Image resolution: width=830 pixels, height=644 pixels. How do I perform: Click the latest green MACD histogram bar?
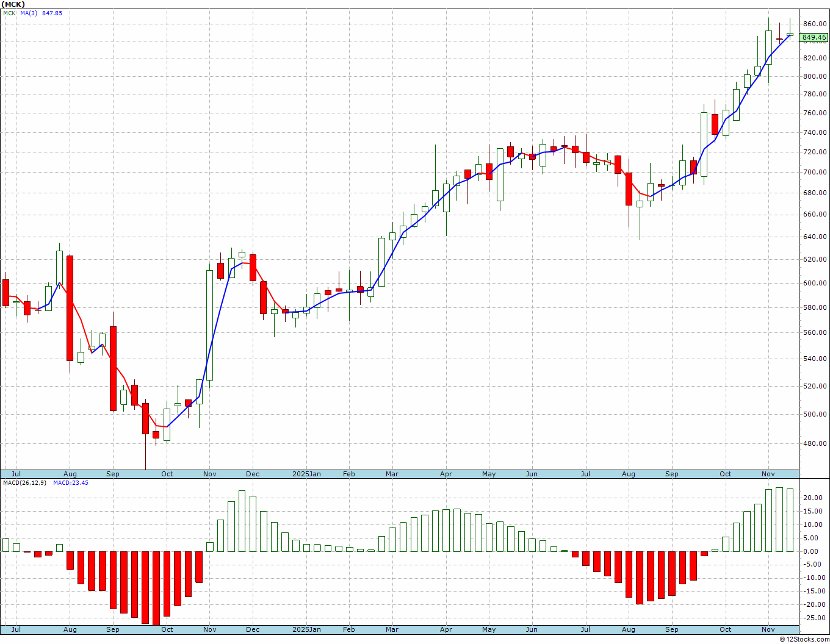(790, 520)
